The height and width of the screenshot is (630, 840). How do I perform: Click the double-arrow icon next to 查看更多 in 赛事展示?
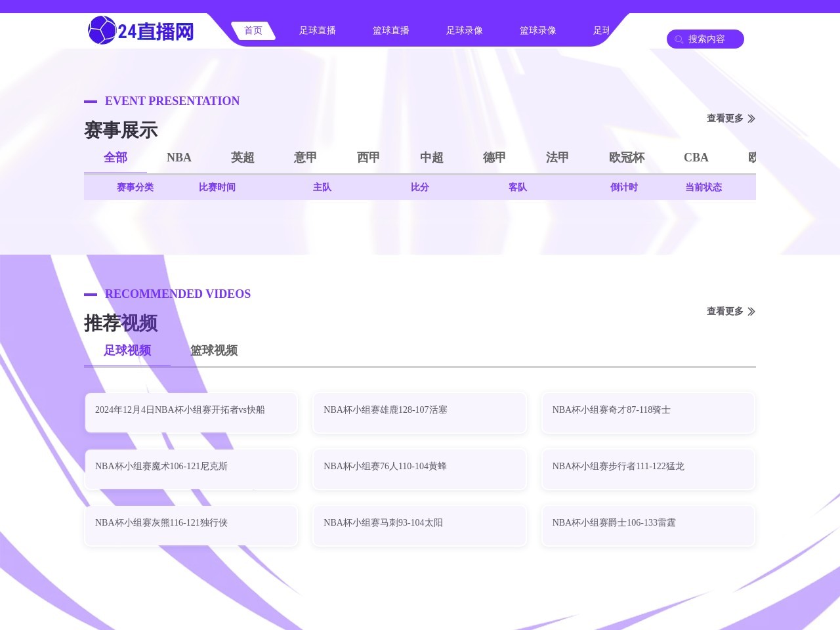click(x=752, y=119)
